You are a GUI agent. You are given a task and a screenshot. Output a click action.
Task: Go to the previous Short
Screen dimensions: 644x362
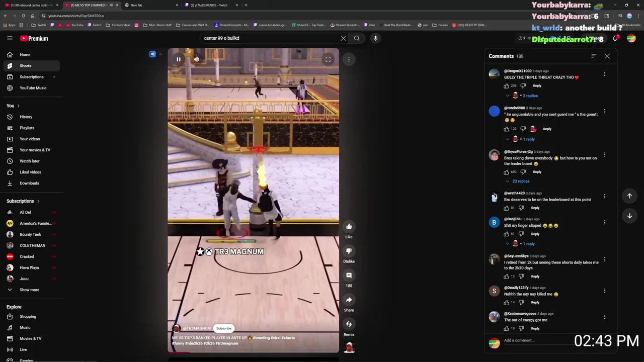[629, 196]
